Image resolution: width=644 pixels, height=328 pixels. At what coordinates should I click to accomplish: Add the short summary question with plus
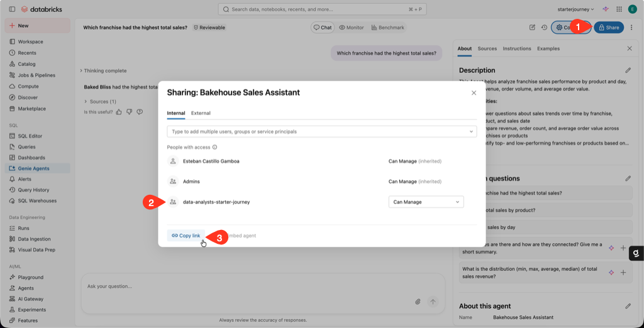pyautogui.click(x=623, y=248)
